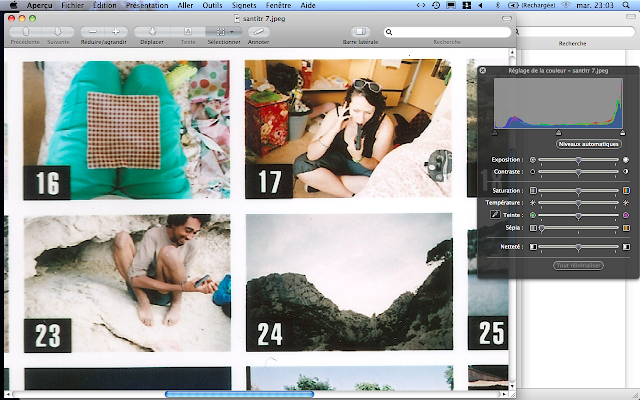Open Spotlight magnifier in menu bar

(626, 5)
